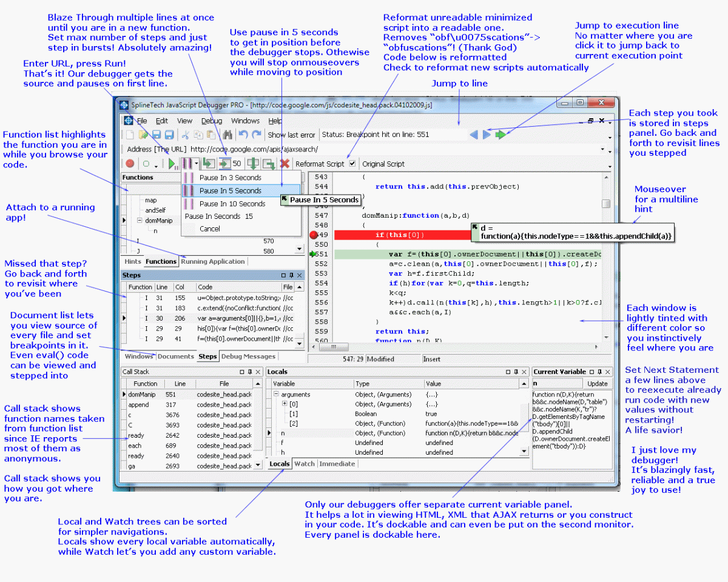Jump to execution line with green arrow

500,135
